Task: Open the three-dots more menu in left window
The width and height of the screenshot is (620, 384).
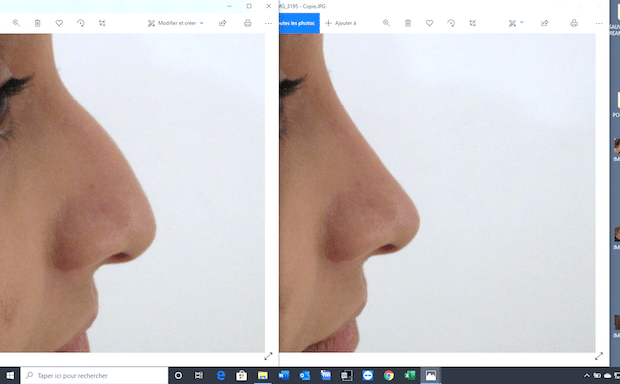Action: (268, 23)
